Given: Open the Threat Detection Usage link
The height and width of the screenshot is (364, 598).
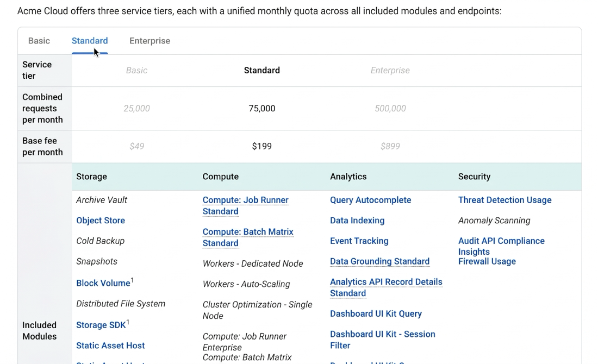Looking at the screenshot, I should coord(504,200).
